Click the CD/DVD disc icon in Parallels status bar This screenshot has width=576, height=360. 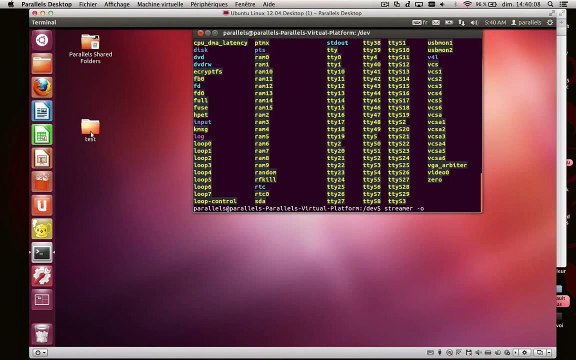449,353
